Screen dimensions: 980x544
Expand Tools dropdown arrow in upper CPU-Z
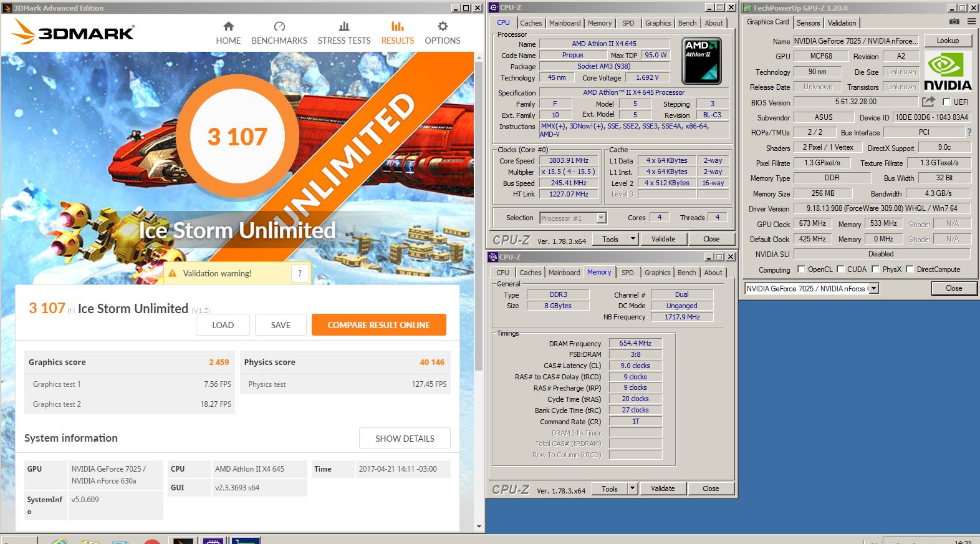pyautogui.click(x=633, y=239)
